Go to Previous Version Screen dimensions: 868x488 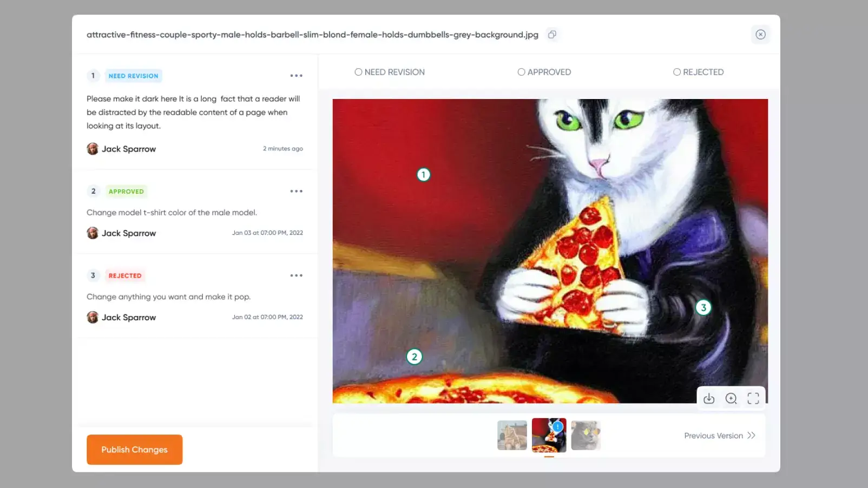(719, 436)
